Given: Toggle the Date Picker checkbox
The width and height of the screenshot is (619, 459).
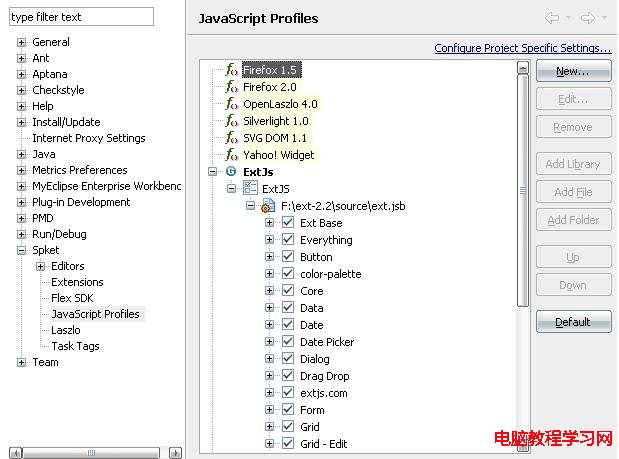Looking at the screenshot, I should pos(288,341).
